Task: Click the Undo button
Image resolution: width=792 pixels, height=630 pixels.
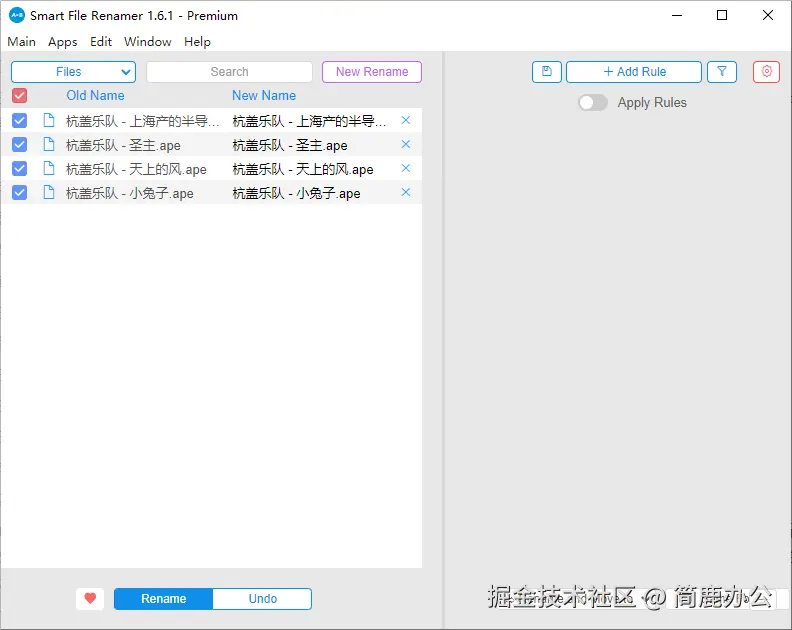Action: click(263, 599)
